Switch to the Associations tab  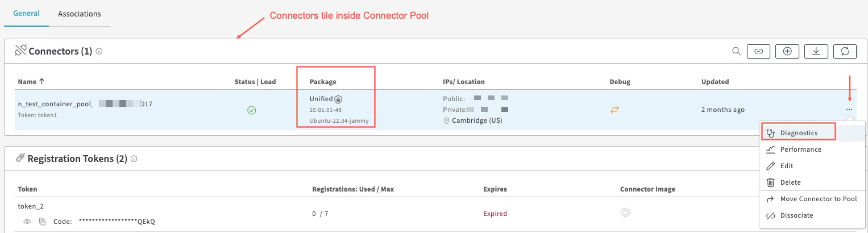coord(80,14)
